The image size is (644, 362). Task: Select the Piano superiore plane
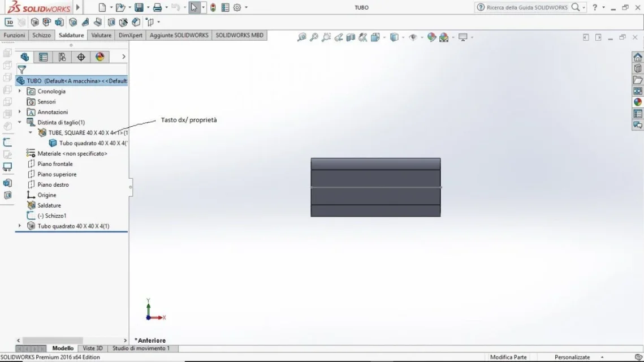tap(52, 174)
